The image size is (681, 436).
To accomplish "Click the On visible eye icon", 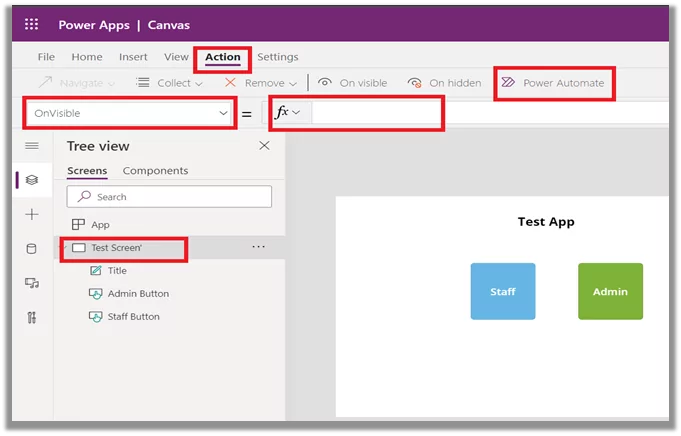I will (325, 82).
